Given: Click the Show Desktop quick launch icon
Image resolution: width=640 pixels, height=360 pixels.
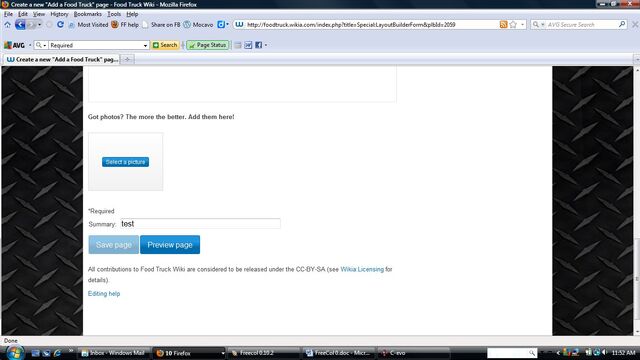Looking at the screenshot, I should 36,353.
